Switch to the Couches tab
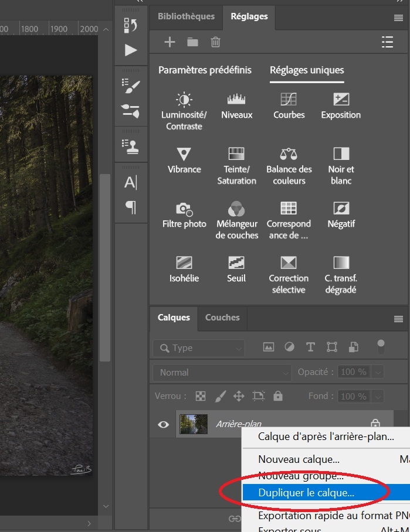The width and height of the screenshot is (410, 532). point(222,318)
